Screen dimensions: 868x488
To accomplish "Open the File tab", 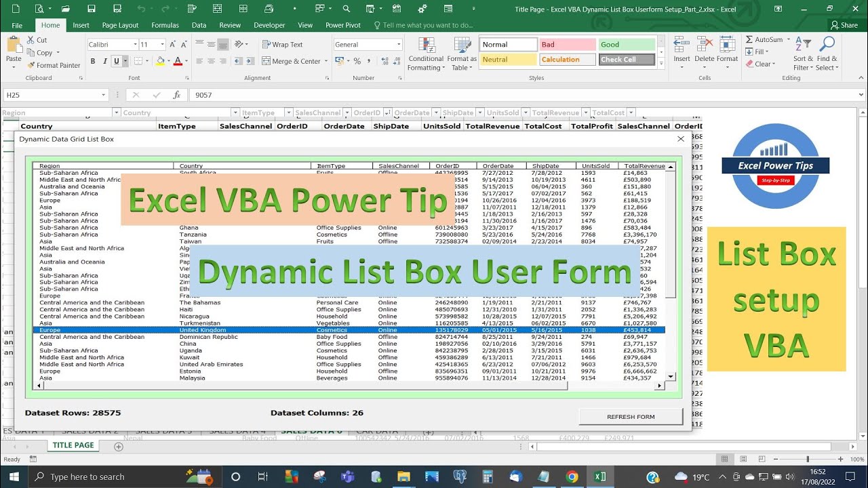I will coord(17,25).
